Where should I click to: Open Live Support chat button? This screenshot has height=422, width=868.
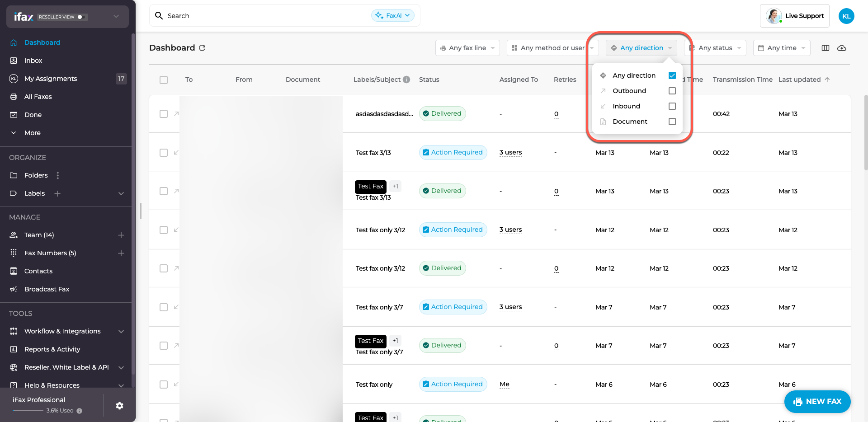tap(795, 16)
